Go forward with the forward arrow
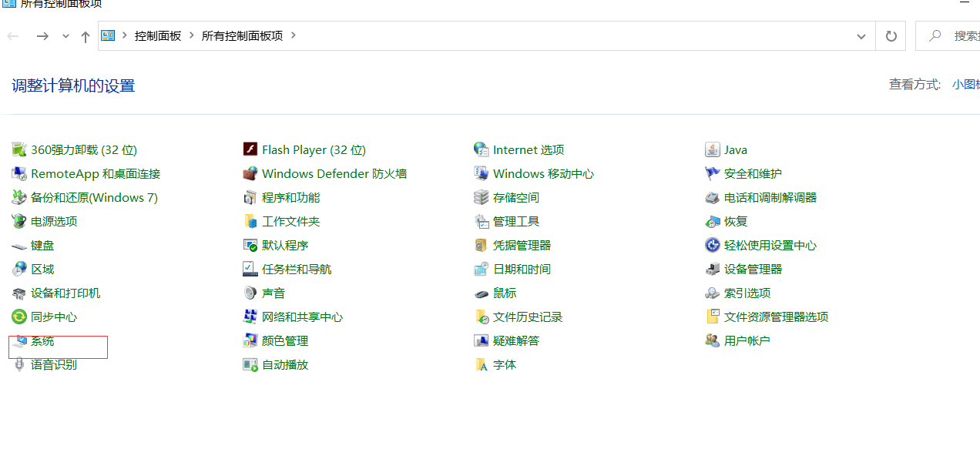 click(42, 36)
